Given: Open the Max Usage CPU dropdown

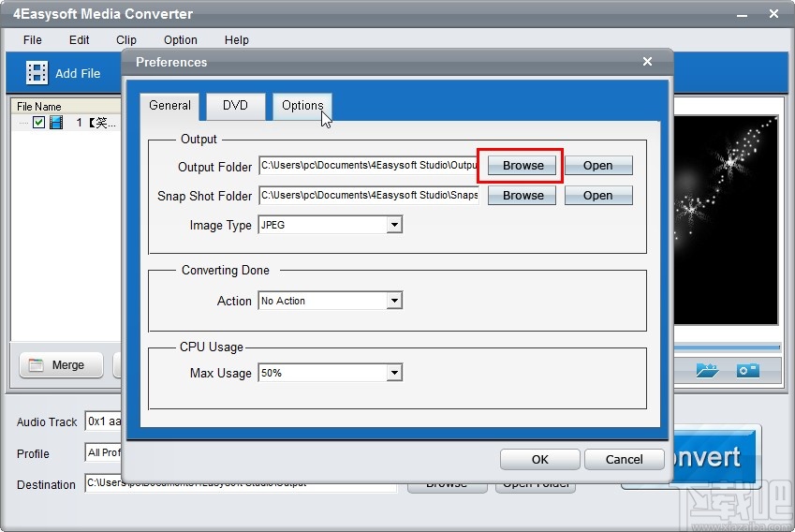Looking at the screenshot, I should click(394, 374).
